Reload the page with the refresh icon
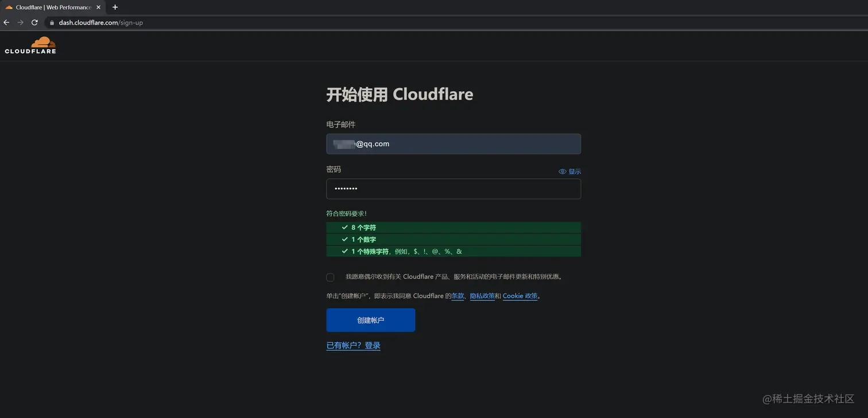This screenshot has width=868, height=418. pyautogui.click(x=34, y=22)
